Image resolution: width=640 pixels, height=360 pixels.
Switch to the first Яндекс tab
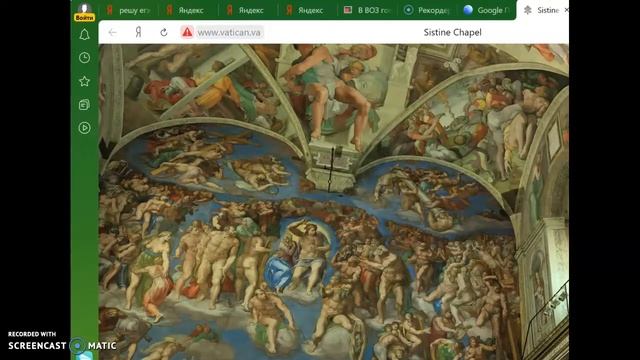click(188, 10)
